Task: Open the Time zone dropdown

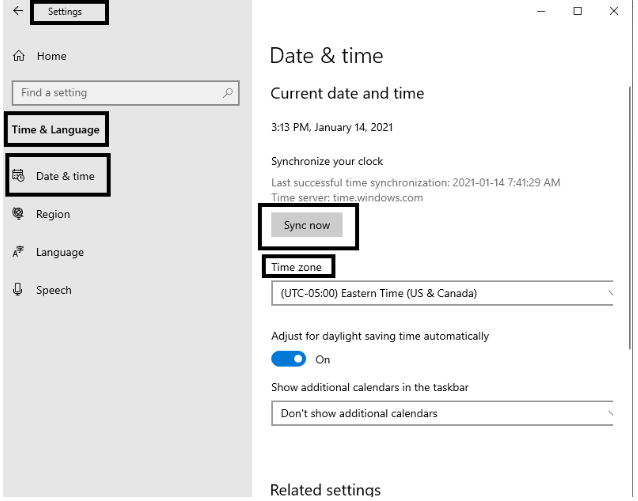Action: click(440, 293)
